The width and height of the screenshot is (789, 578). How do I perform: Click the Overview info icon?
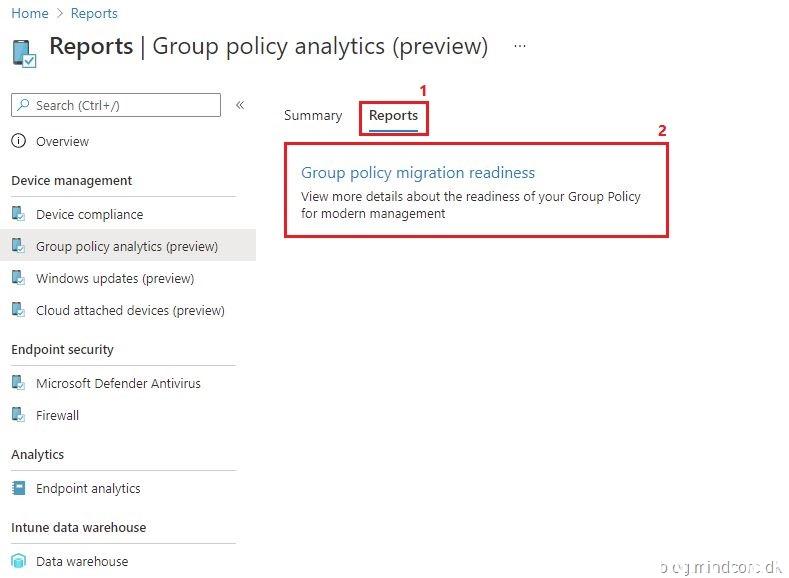[x=18, y=141]
